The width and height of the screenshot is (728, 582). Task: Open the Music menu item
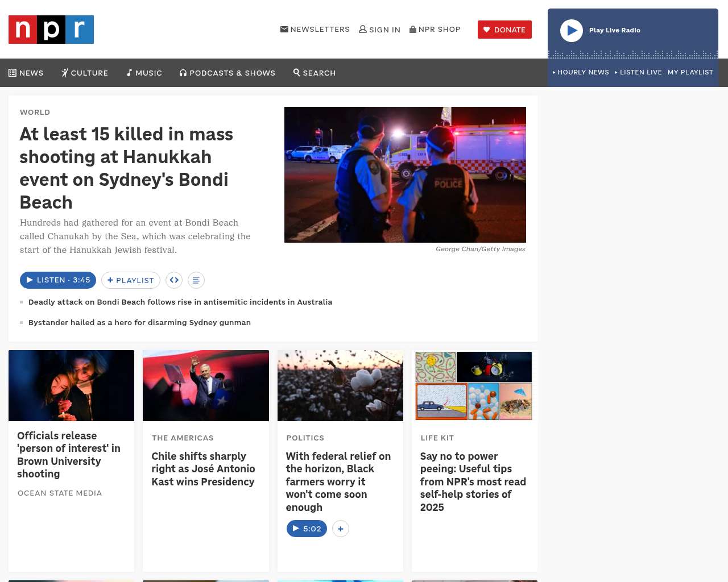tap(144, 73)
